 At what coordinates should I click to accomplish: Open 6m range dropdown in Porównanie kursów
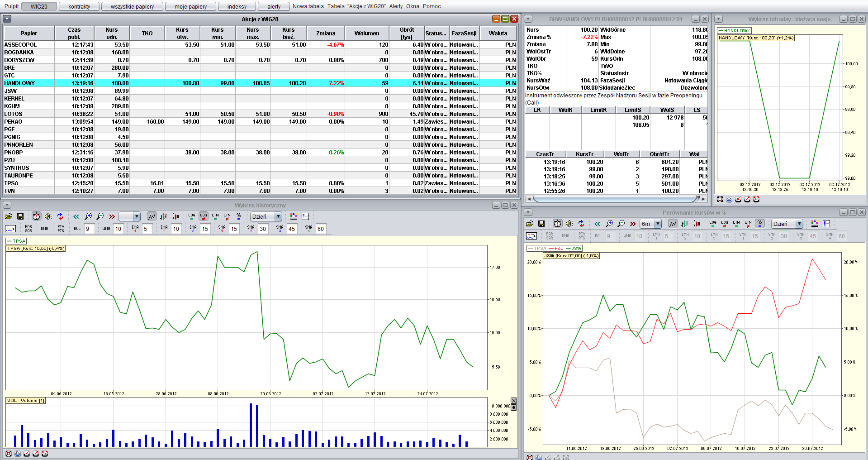point(651,224)
